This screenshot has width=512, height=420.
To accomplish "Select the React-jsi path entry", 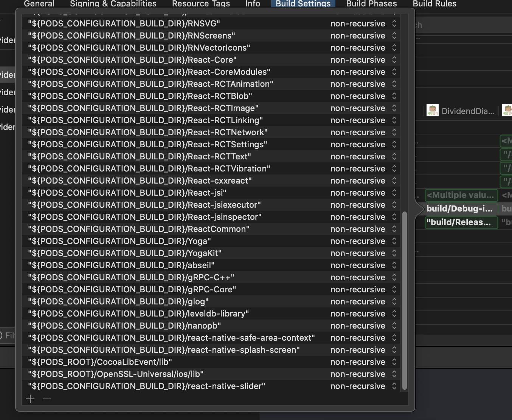I will [127, 193].
